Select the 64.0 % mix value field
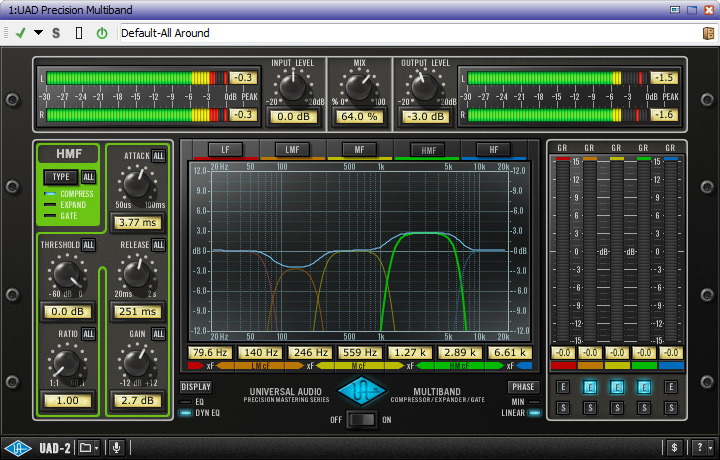The image size is (720, 460). (x=359, y=117)
